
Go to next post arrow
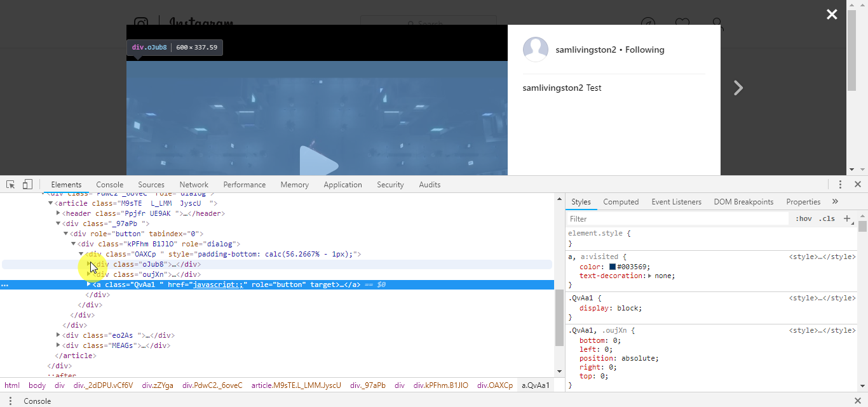738,88
